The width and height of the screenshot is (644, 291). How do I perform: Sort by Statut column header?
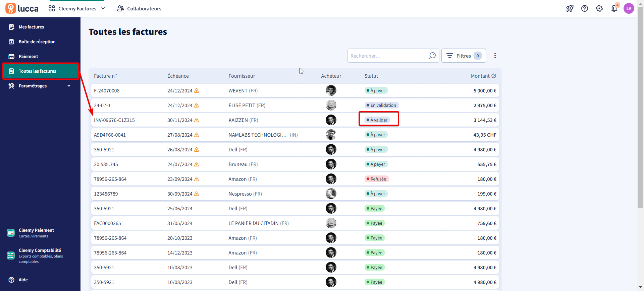point(371,76)
